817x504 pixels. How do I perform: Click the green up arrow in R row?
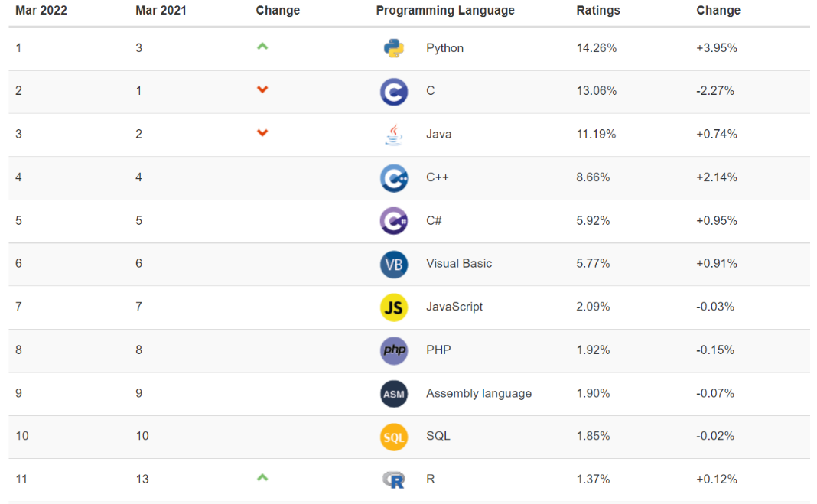[x=262, y=478]
